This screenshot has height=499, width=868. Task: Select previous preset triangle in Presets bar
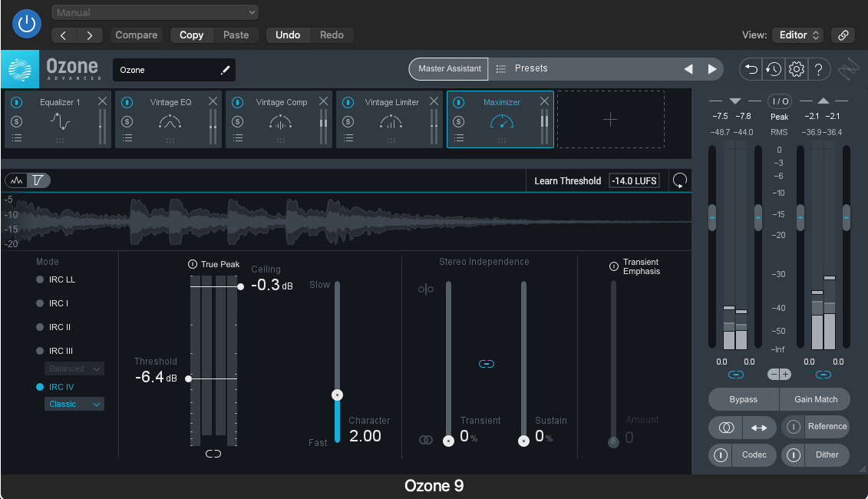(688, 68)
